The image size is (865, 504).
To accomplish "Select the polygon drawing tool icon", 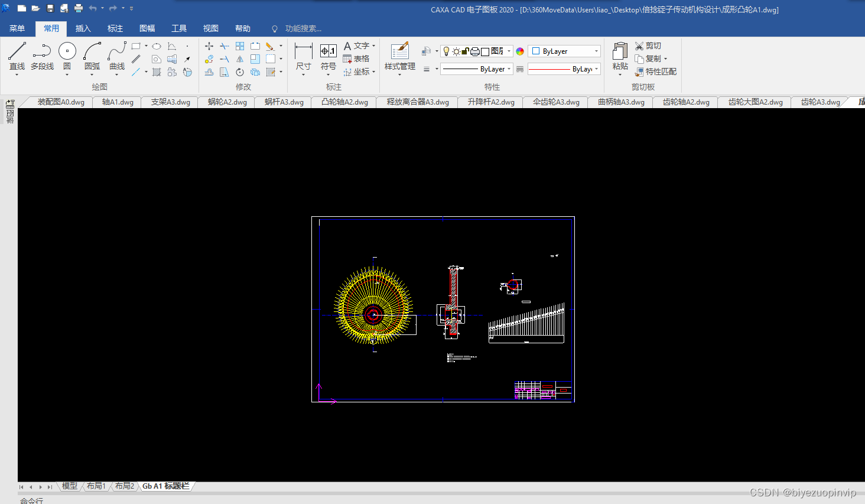I will (157, 59).
